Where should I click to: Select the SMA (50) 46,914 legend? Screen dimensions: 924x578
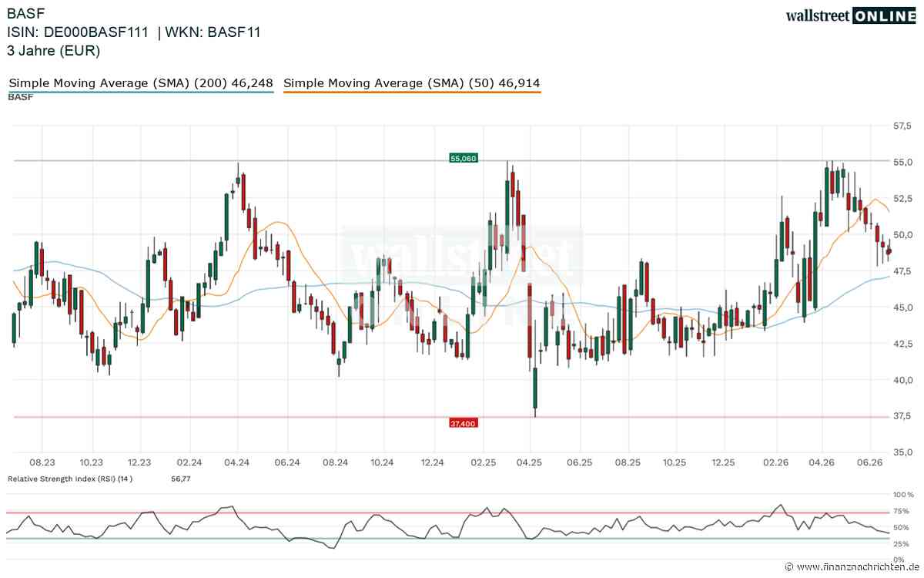click(412, 83)
